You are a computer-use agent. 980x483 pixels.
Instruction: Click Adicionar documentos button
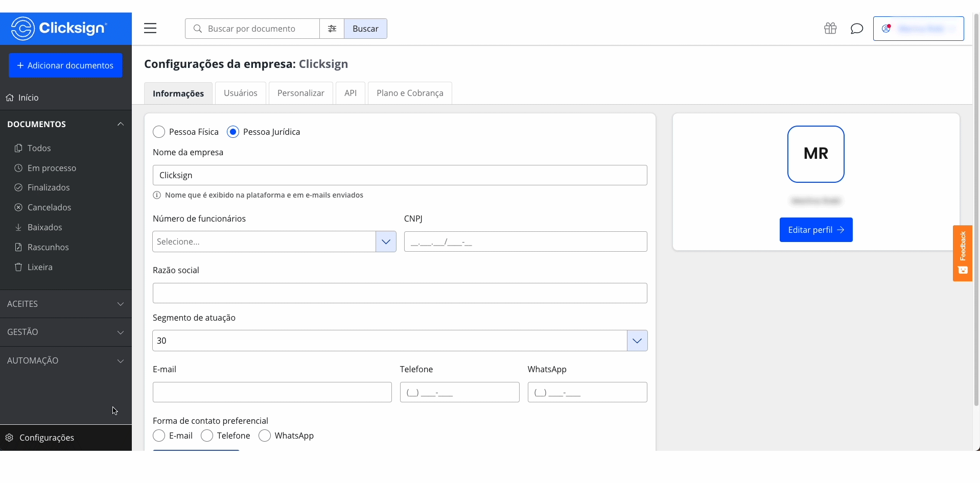(65, 65)
